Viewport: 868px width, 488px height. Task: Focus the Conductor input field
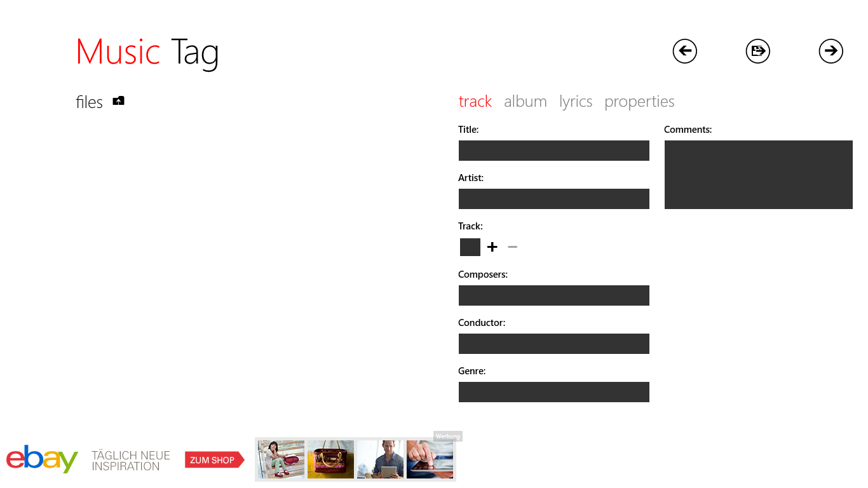(553, 344)
